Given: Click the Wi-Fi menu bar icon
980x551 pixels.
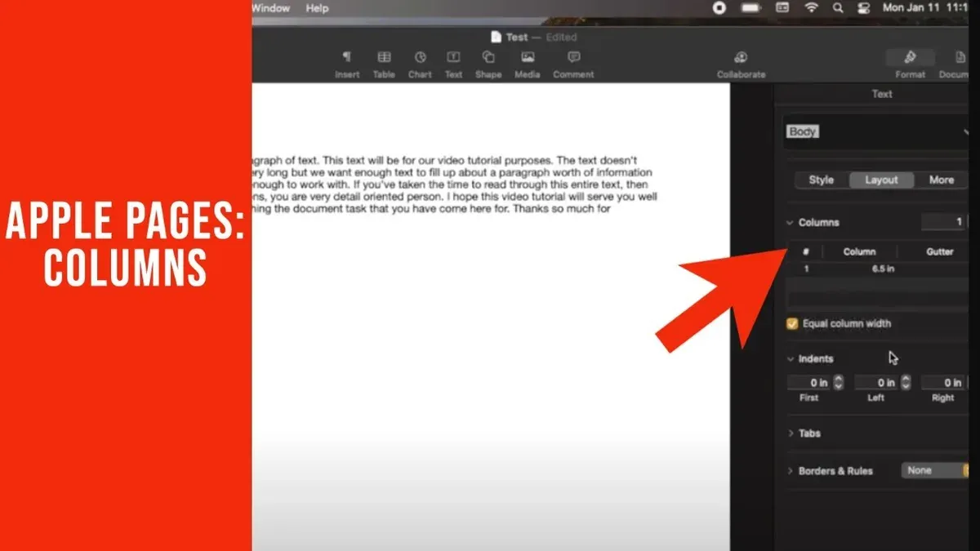Looking at the screenshot, I should click(811, 7).
